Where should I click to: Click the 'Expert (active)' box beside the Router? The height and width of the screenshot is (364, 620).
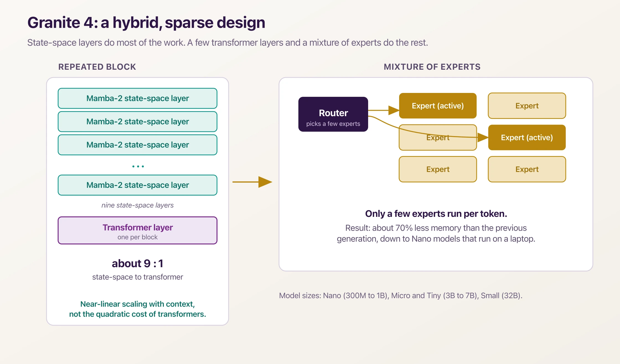[x=438, y=106]
